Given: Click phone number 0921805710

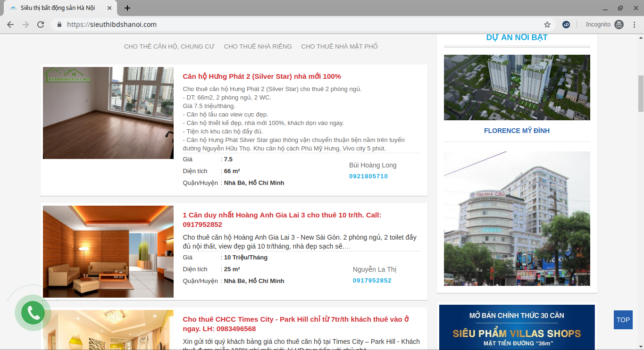Looking at the screenshot, I should pyautogui.click(x=368, y=176).
